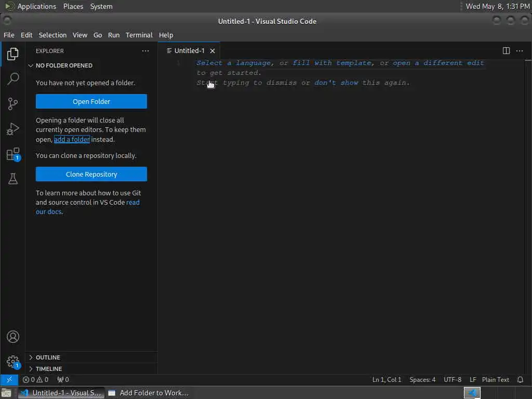This screenshot has width=532, height=399.
Task: Open the Run menu
Action: (114, 35)
